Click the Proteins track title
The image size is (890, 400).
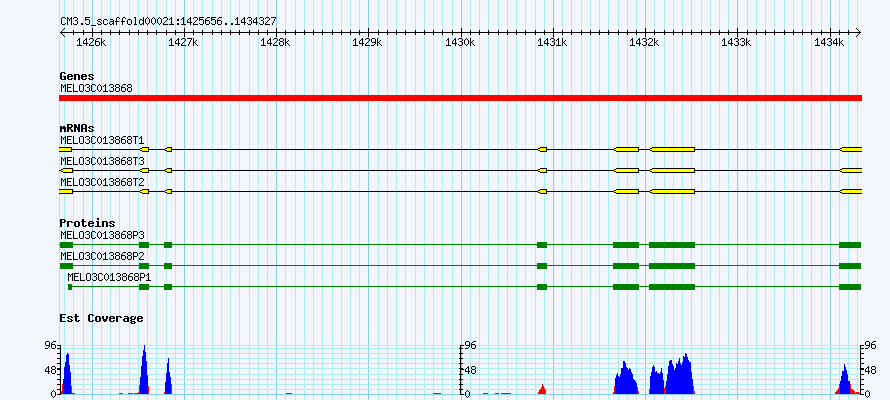coord(87,223)
